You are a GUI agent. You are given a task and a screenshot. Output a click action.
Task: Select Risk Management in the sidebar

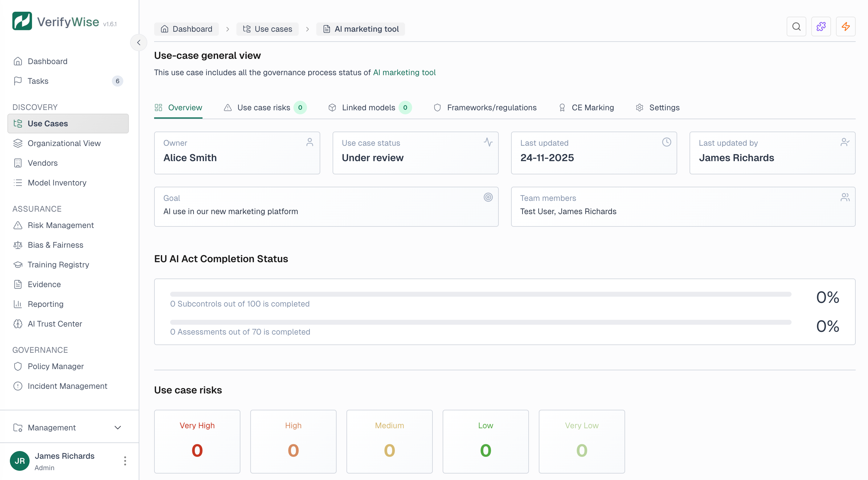(61, 225)
